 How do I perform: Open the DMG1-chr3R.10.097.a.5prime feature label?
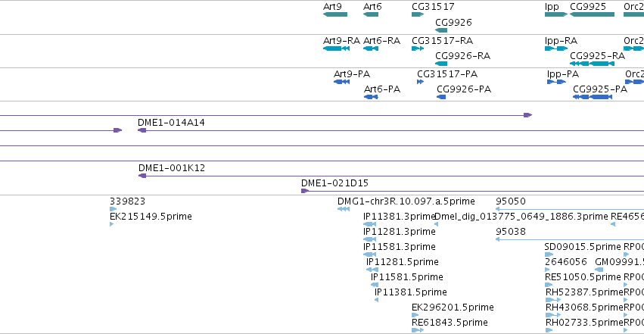point(406,201)
